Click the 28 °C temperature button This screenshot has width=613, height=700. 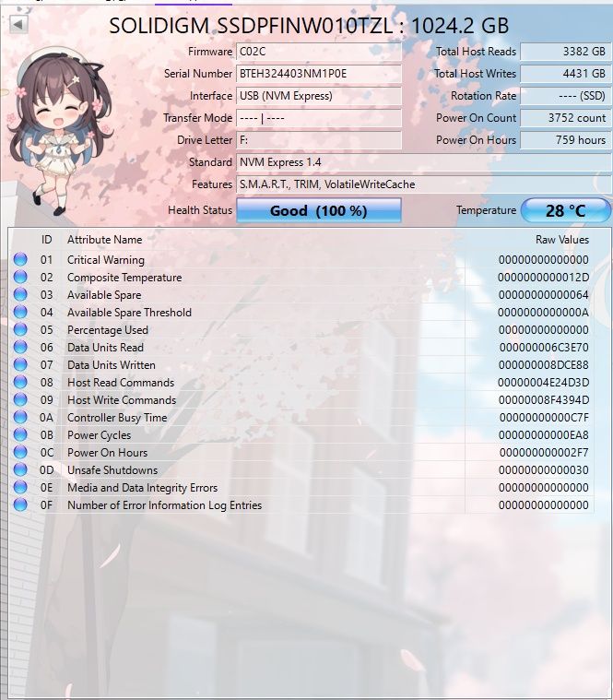point(565,210)
